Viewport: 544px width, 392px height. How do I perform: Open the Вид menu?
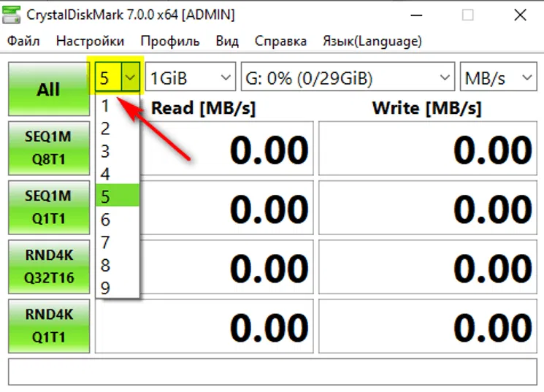[227, 41]
